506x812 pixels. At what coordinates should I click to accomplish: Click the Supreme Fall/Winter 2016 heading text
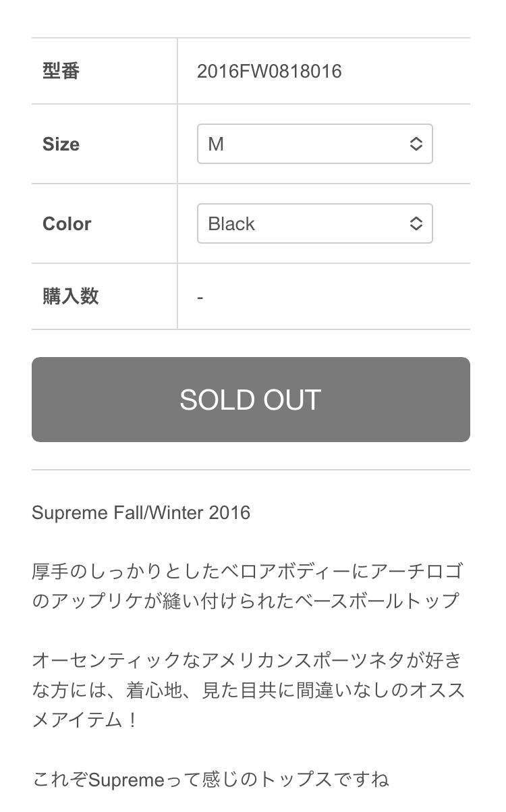(x=141, y=512)
